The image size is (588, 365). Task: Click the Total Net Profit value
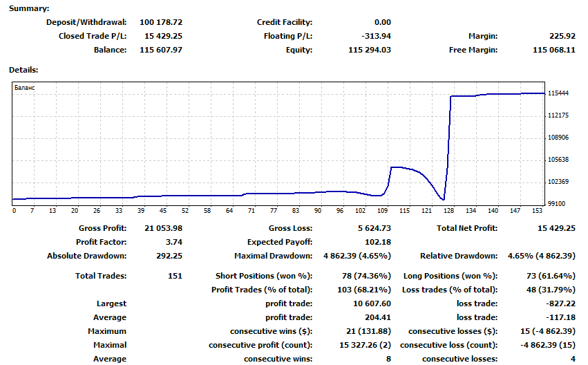[556, 228]
